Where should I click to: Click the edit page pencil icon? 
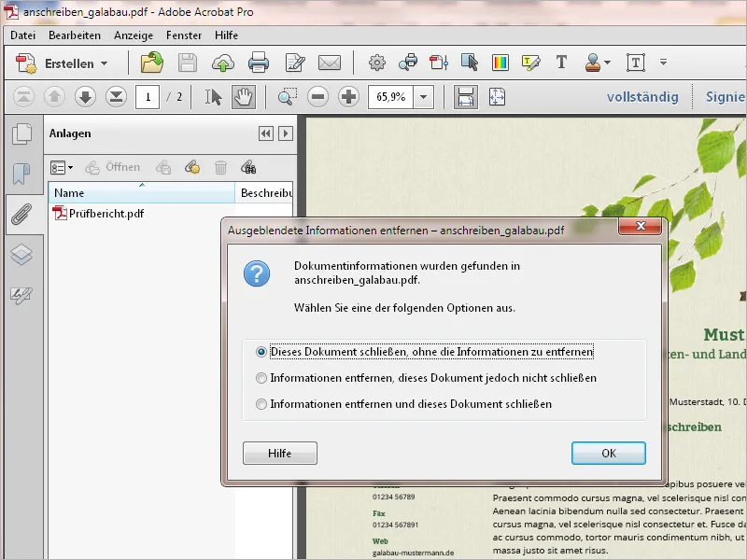294,63
